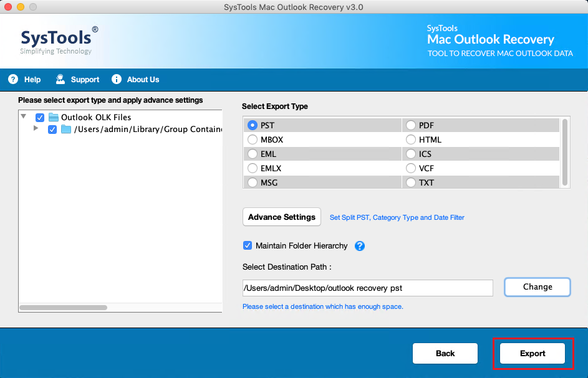Uncheck the /Users/admin/Library folder checkbox
The width and height of the screenshot is (588, 378).
[x=52, y=130]
